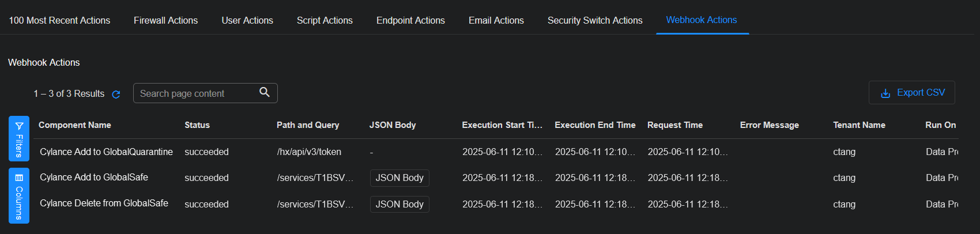View JSON Body for Add to GlobalSafe
The height and width of the screenshot is (234, 980).
[399, 178]
